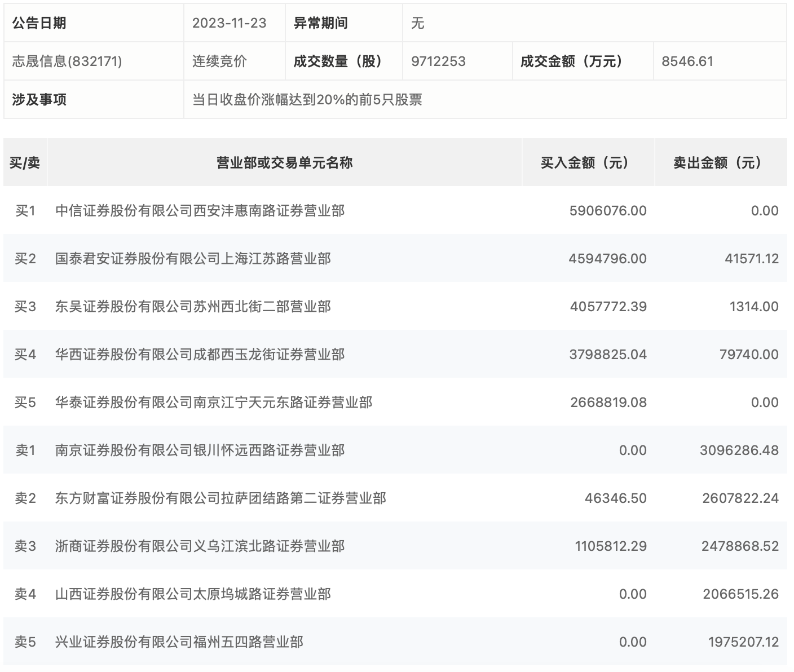The width and height of the screenshot is (794, 672).
Task: Click buy amount 5906076.00
Action: click(608, 211)
